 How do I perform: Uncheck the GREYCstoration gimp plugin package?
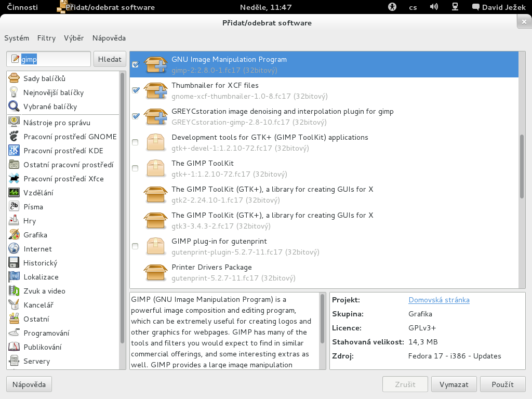(136, 116)
